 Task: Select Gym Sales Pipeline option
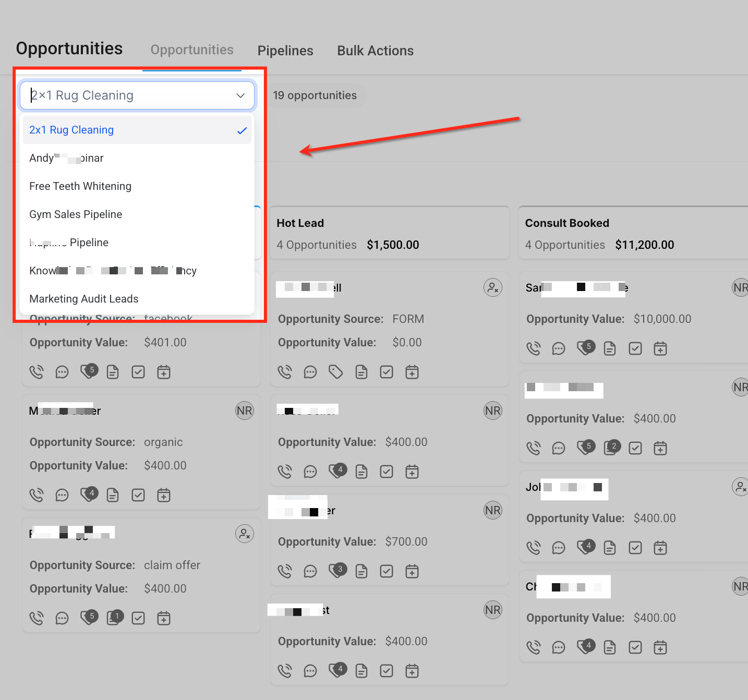(x=137, y=214)
